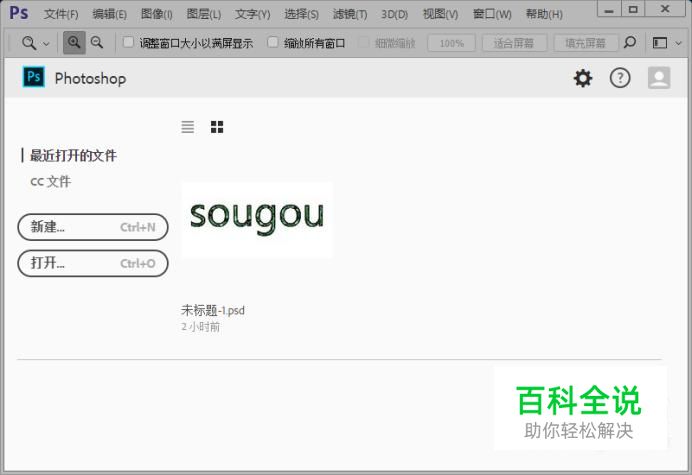Open the 文件(F) menu

pyautogui.click(x=61, y=14)
